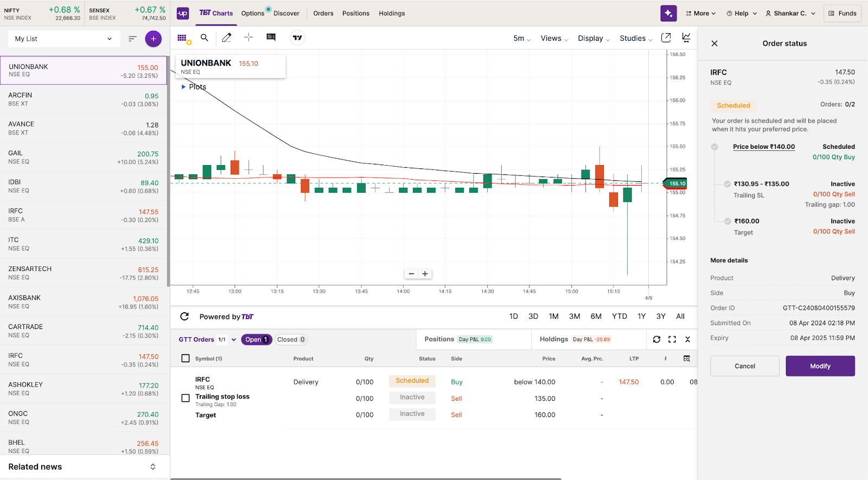
Task: Pop out chart in new window
Action: [x=666, y=38]
